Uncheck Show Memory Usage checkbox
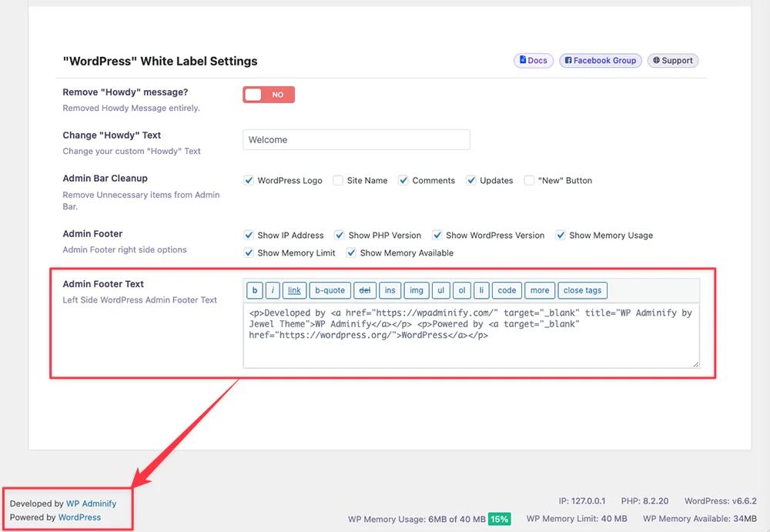The height and width of the screenshot is (532, 770). click(561, 236)
